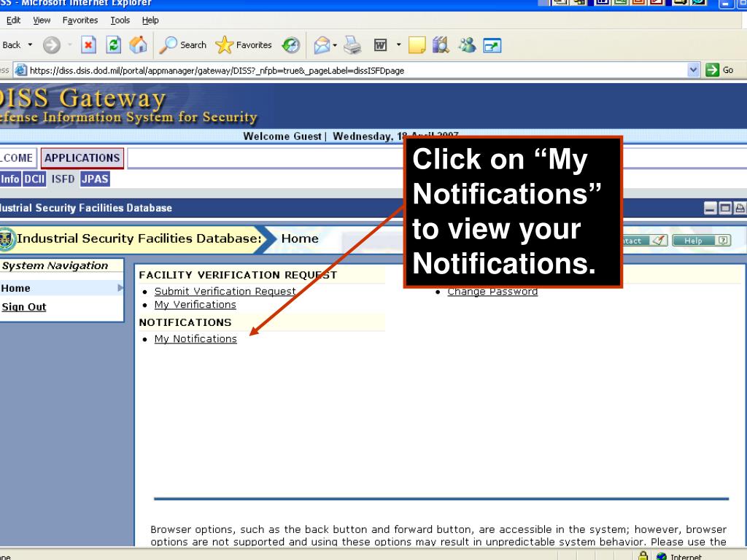Image resolution: width=747 pixels, height=560 pixels.
Task: Open the Favorites menu
Action: tap(80, 20)
